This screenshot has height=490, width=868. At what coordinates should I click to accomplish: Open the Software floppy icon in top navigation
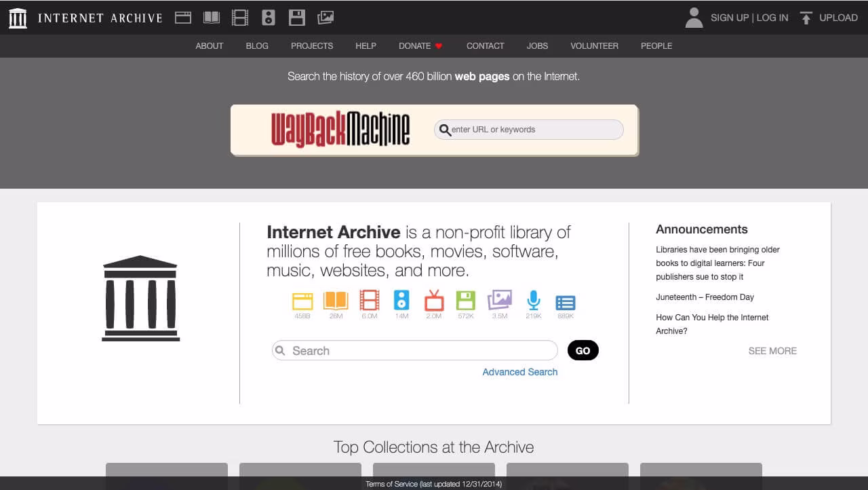tap(297, 18)
